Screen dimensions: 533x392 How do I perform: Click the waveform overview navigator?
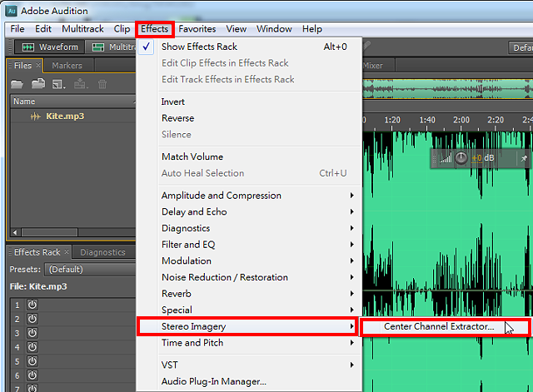(447, 89)
